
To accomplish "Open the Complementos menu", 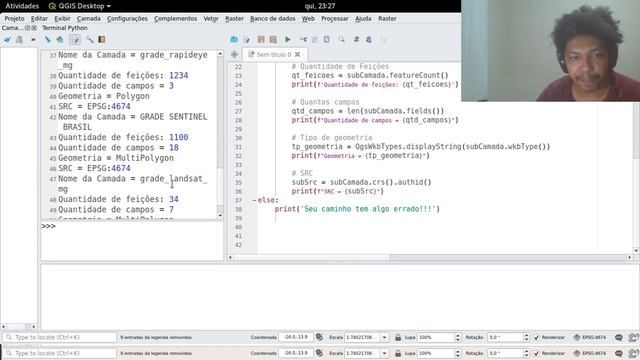I will (176, 18).
